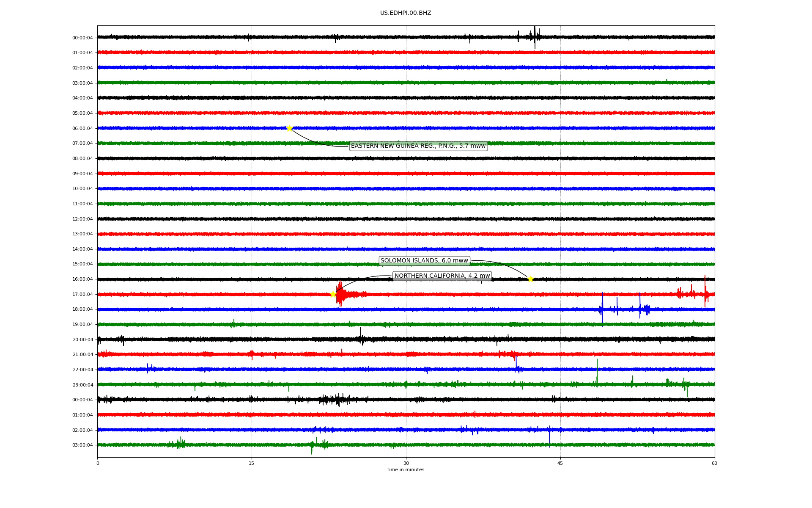Click the 06:00:04 row time label

[x=82, y=128]
